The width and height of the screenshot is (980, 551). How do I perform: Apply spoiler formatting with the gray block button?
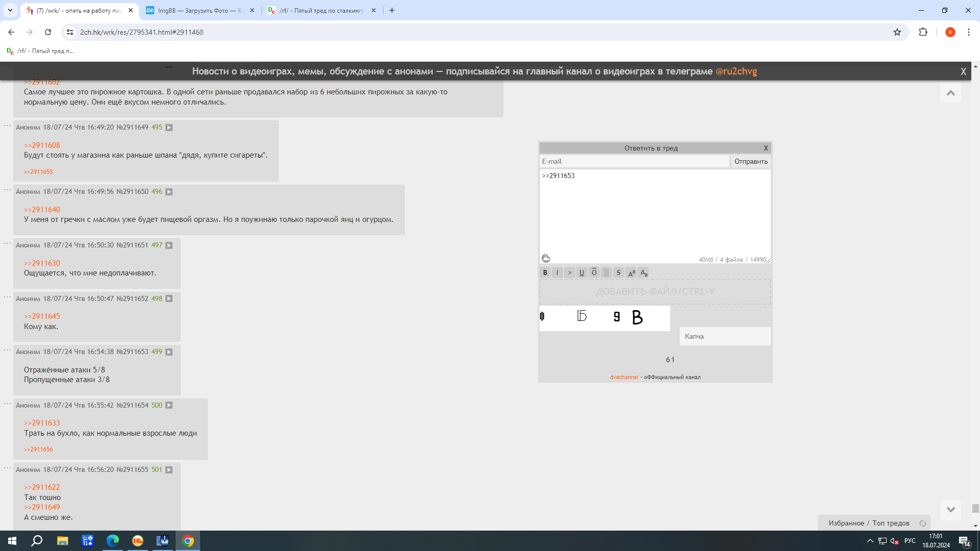click(606, 272)
